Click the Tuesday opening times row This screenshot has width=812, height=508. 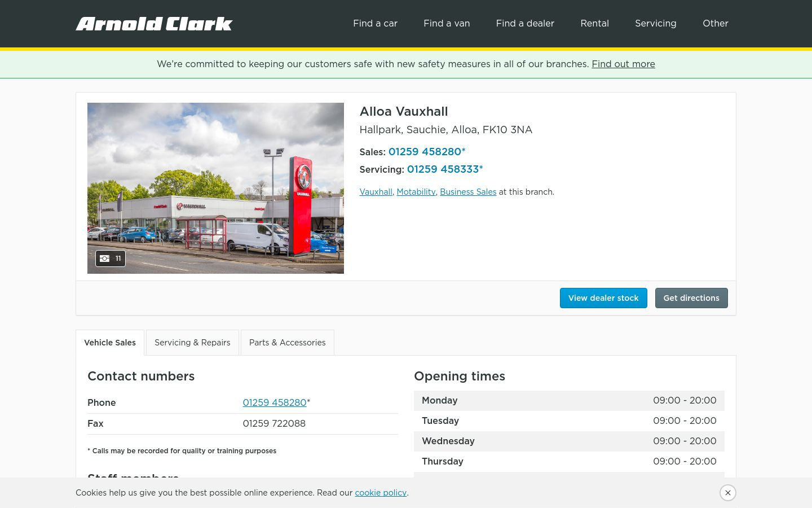pyautogui.click(x=569, y=421)
